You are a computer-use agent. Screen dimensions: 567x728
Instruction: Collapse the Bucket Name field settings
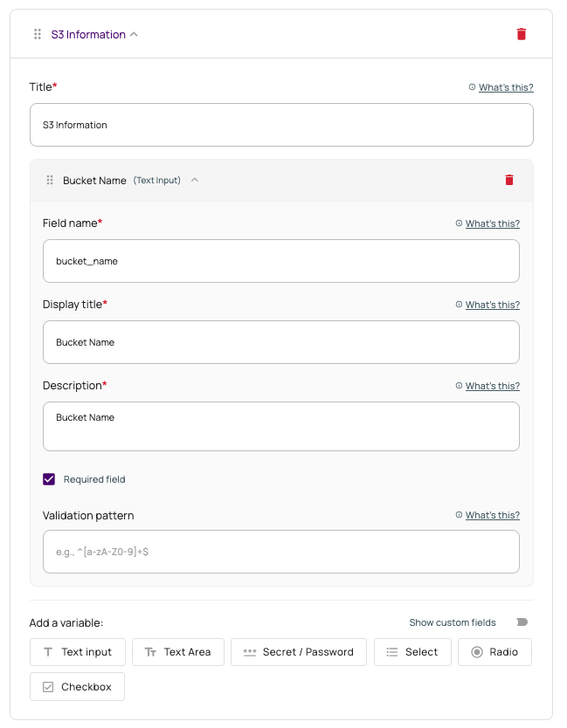[x=194, y=180]
